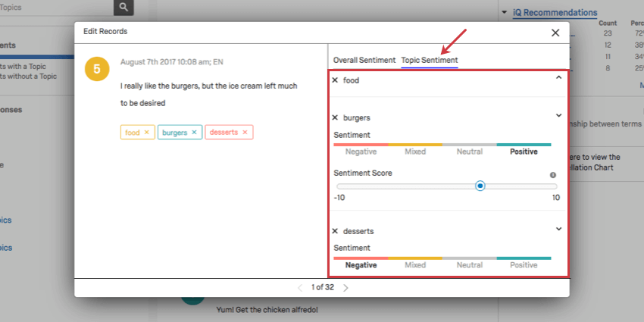The width and height of the screenshot is (644, 322).
Task: Click the '1 of 32' record counter
Action: pos(323,287)
